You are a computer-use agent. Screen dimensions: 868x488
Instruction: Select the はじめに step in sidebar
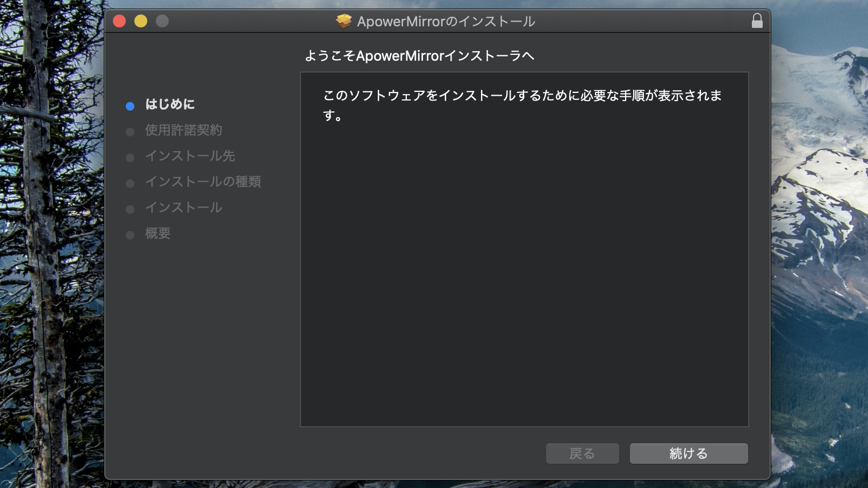click(170, 104)
